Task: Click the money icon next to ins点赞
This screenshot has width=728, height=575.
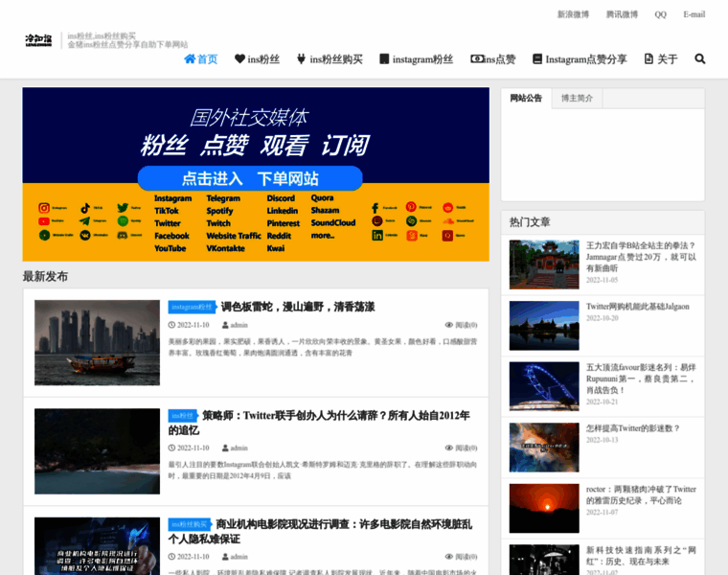Action: 477,59
